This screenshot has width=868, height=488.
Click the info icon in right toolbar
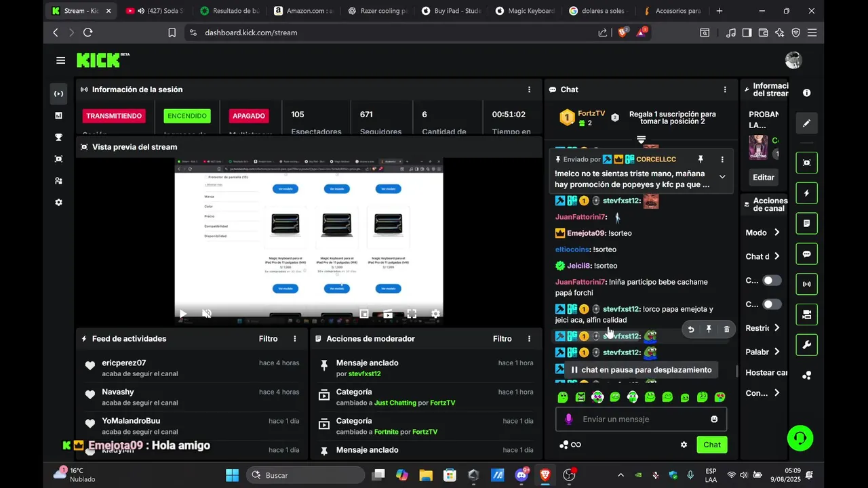[807, 93]
